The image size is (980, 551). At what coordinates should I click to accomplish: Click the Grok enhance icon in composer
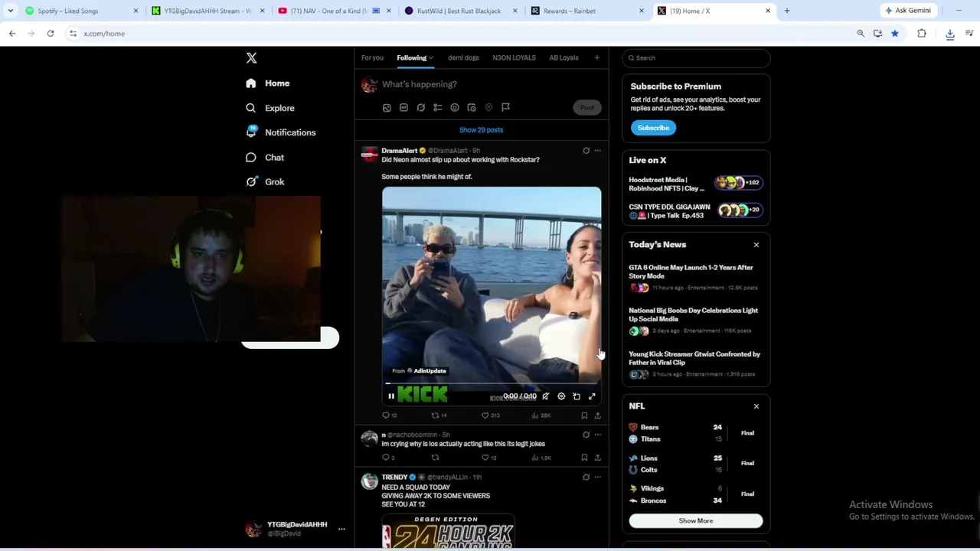pos(420,108)
